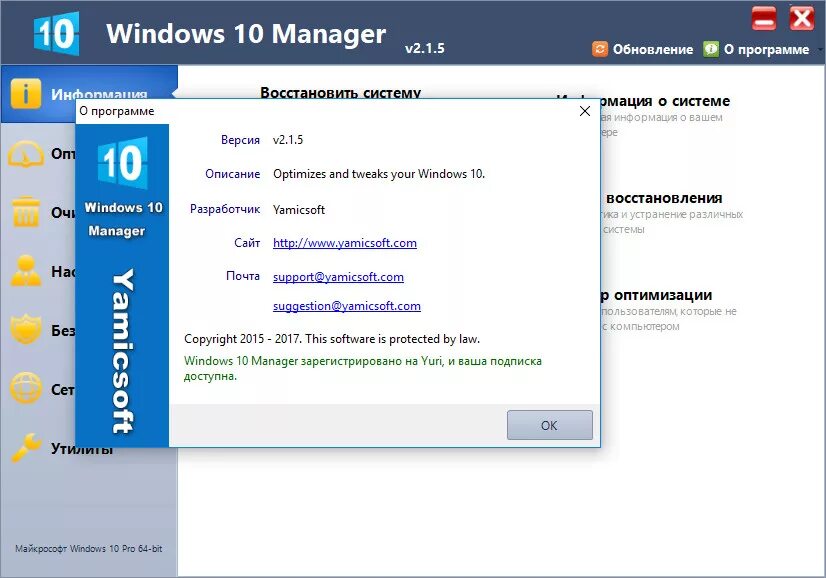
Task: Click the 'Copyright 2015 - 2017' line
Action: point(332,339)
